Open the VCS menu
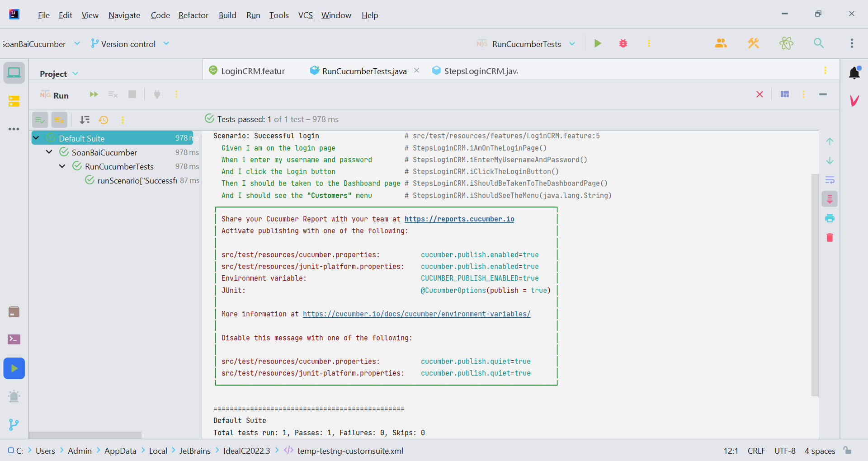868x461 pixels. pyautogui.click(x=306, y=15)
